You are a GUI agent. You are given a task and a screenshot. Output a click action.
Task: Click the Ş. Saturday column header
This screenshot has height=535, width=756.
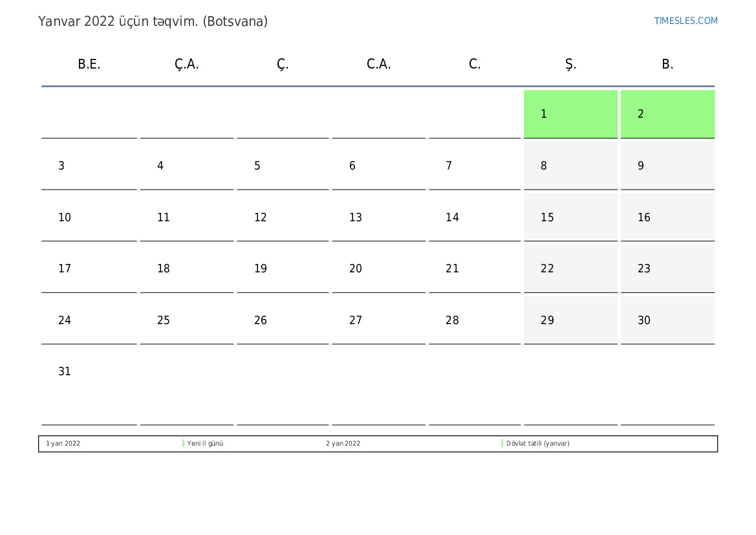570,65
